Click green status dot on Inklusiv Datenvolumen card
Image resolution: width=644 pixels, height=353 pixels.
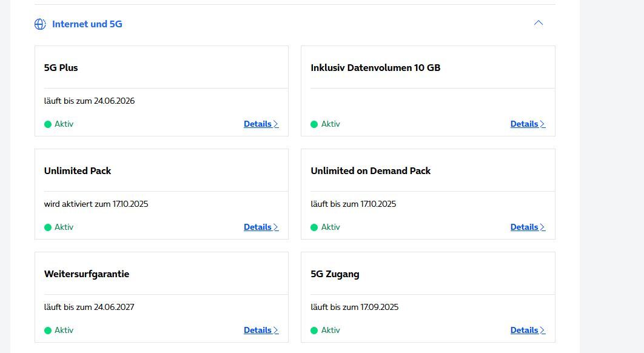[314, 124]
